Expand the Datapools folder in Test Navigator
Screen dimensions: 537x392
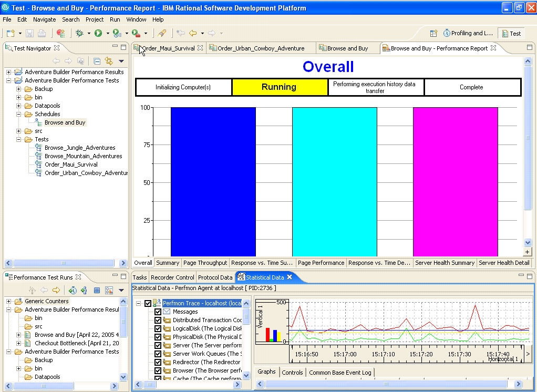[19, 106]
